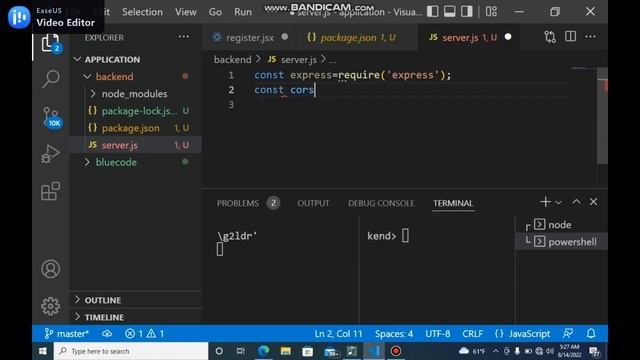Change end of line via CRLF
Image resolution: width=640 pixels, height=360 pixels.
coord(472,333)
